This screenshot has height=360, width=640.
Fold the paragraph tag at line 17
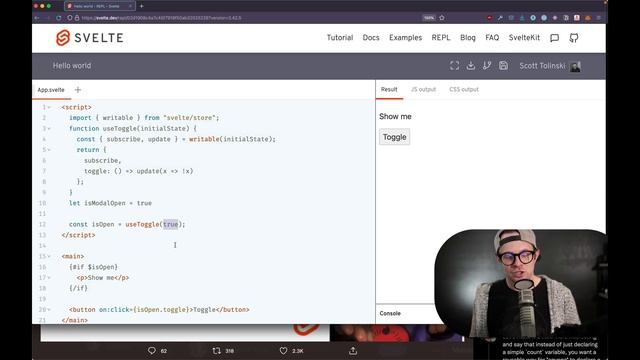click(49, 278)
